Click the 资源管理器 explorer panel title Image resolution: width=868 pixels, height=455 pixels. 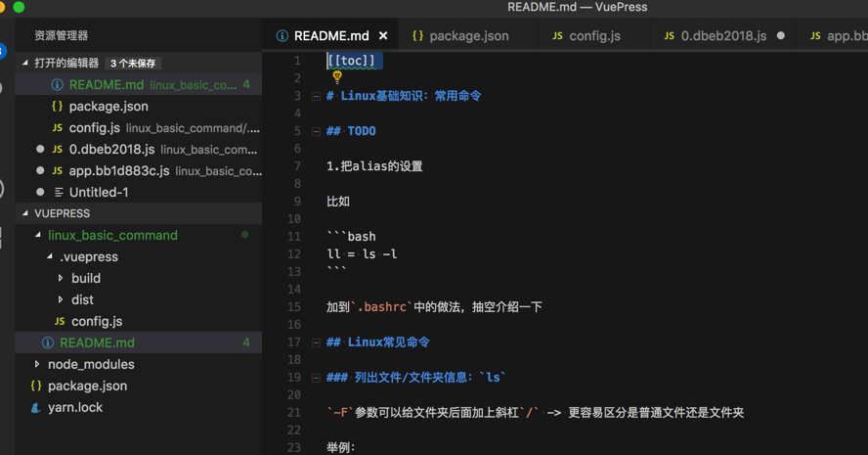61,35
